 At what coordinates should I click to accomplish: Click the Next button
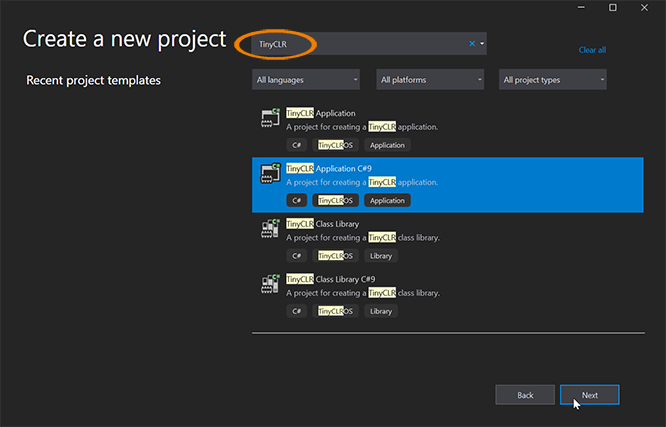pos(590,395)
